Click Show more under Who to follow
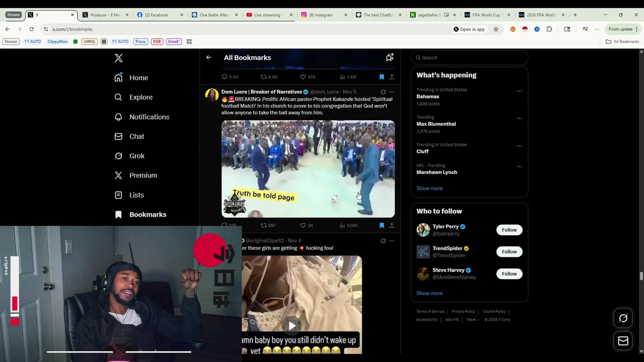644x362 pixels. tap(429, 293)
